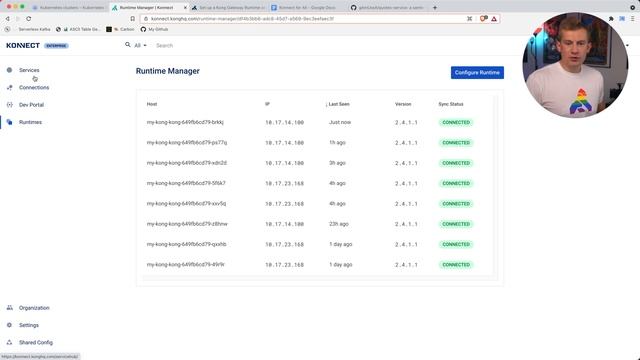Open a new browser tab

click(x=435, y=7)
